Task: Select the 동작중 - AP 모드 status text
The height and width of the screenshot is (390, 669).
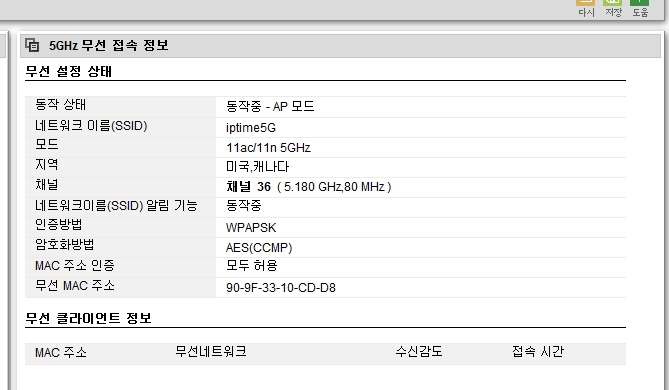Action: (x=270, y=106)
